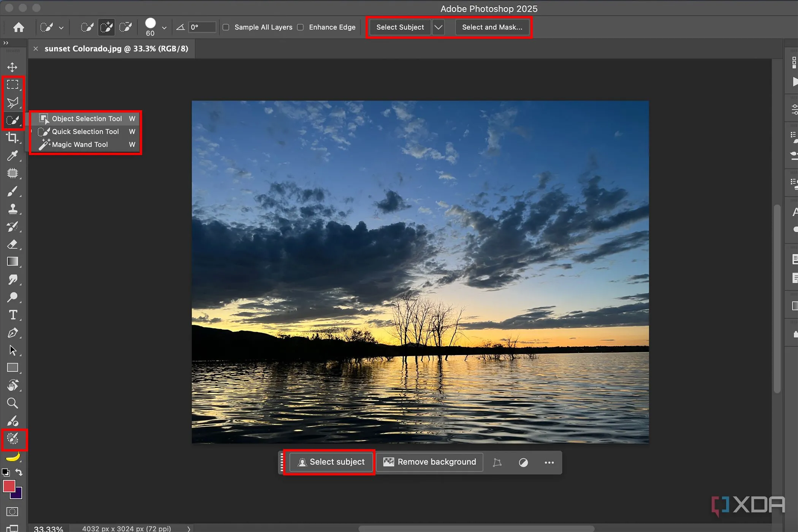
Task: Create adjustment layer from task bar
Action: pos(523,462)
